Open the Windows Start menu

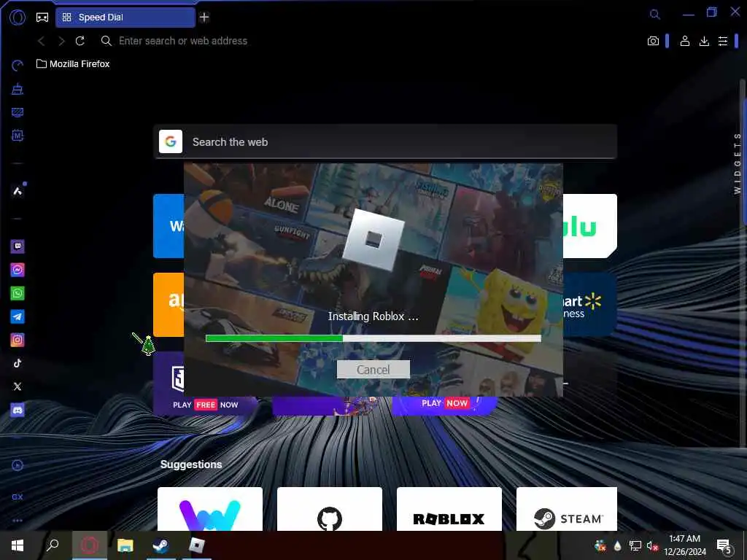click(18, 545)
